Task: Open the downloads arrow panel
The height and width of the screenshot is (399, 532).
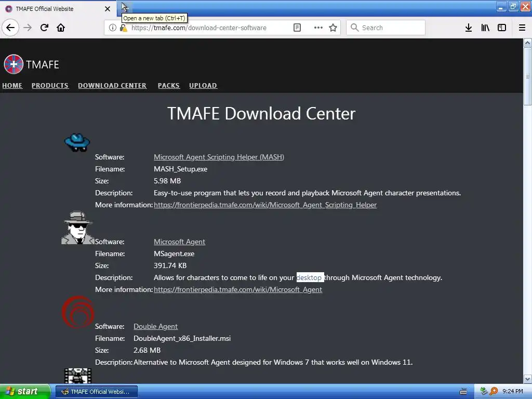Action: click(469, 28)
